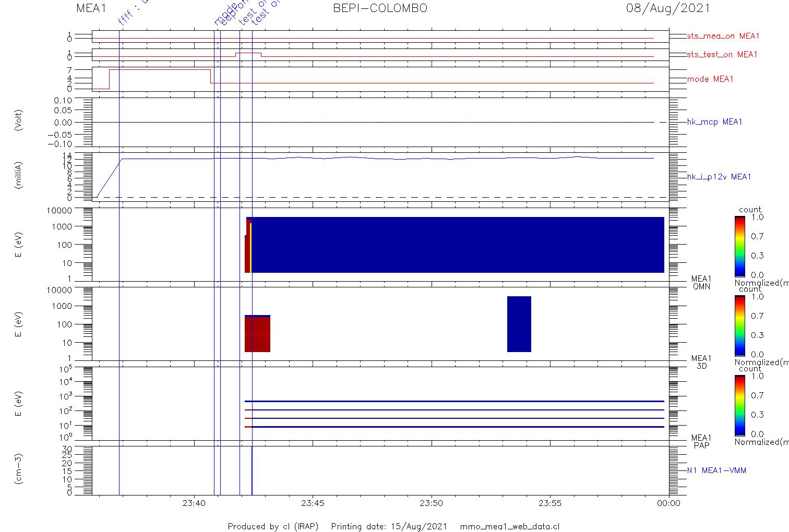Click the dark red block in the 3D spectrogram
This screenshot has width=789, height=532.
257,334
